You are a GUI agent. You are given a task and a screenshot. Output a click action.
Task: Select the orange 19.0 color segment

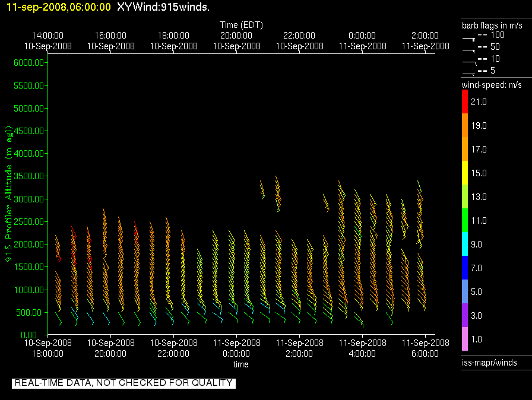465,126
